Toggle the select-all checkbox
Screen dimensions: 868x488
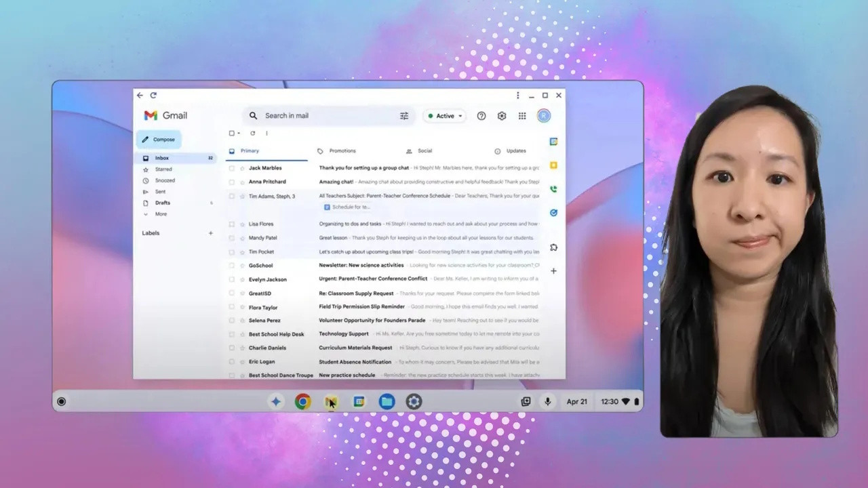[x=232, y=134]
